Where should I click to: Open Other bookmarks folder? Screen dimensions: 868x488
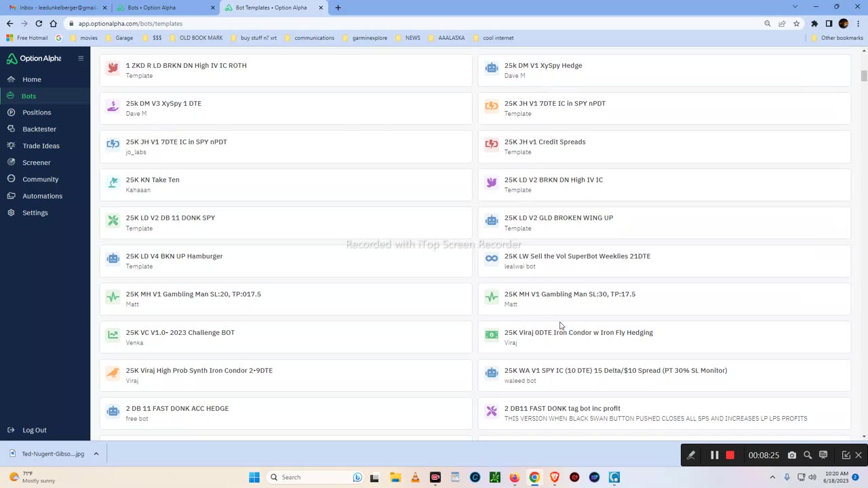(x=837, y=38)
